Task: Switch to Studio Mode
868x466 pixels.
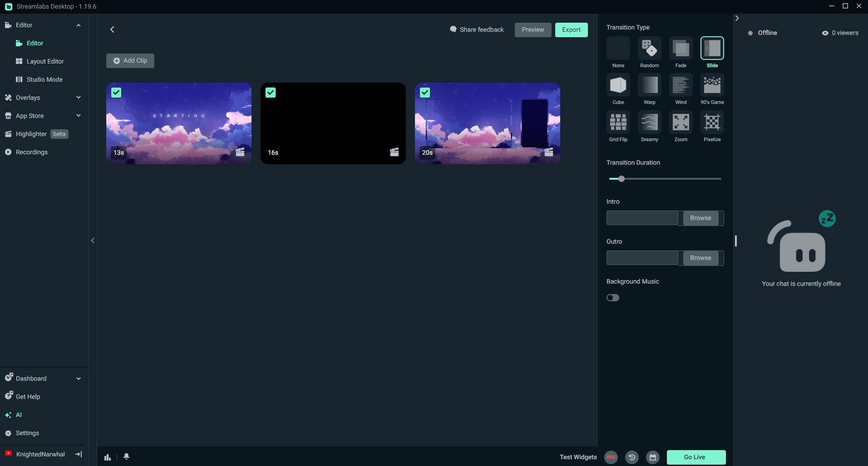Action: (x=44, y=79)
